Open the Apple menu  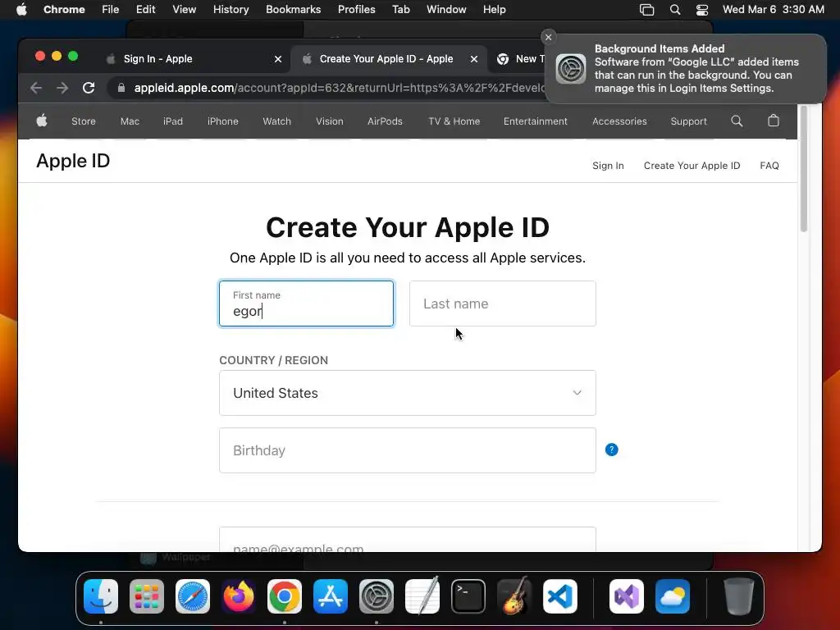click(21, 10)
